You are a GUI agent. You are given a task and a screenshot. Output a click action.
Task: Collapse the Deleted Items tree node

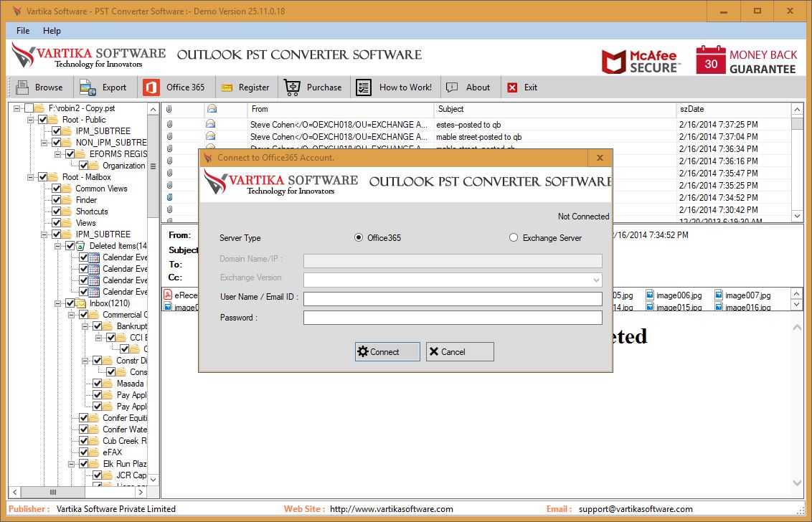(x=57, y=246)
